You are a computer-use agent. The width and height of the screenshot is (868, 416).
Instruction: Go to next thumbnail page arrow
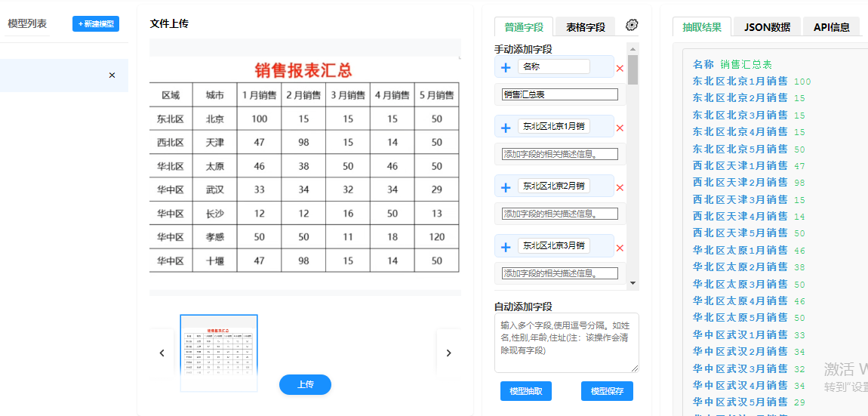[x=448, y=353]
